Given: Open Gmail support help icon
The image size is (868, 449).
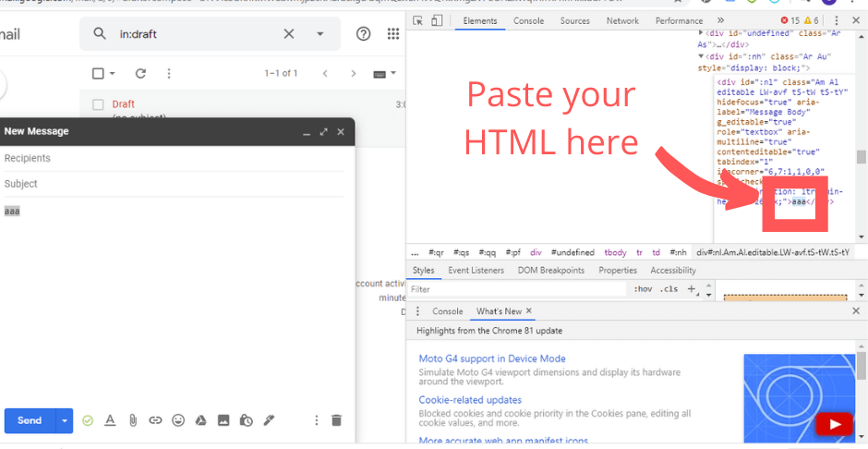Looking at the screenshot, I should point(363,34).
